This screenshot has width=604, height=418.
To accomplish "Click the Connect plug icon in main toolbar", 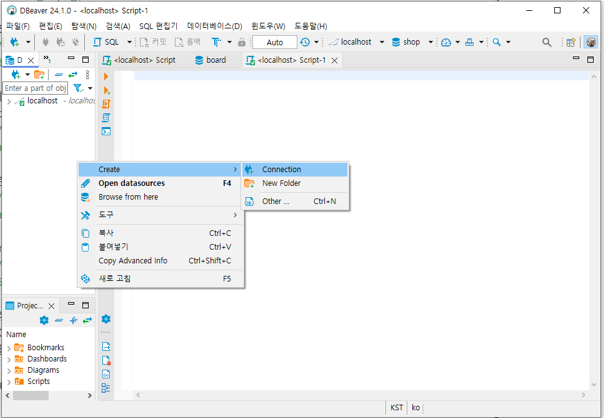I will click(45, 42).
